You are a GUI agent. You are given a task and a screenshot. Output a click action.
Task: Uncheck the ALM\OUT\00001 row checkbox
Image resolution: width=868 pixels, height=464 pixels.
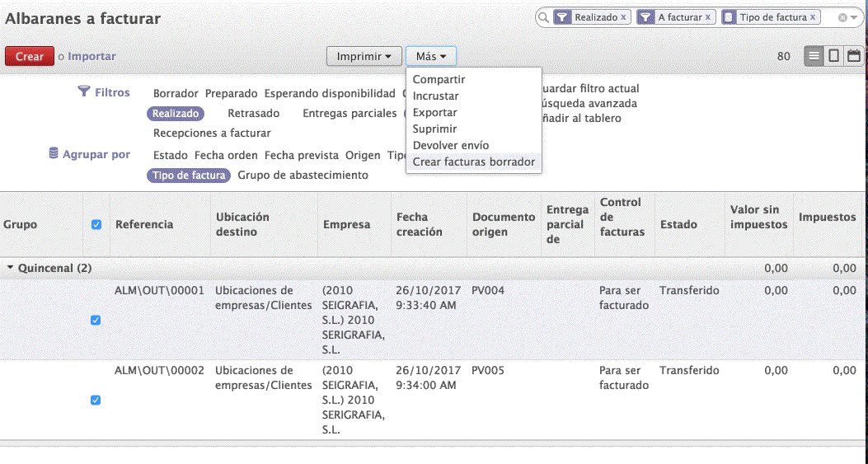point(96,320)
